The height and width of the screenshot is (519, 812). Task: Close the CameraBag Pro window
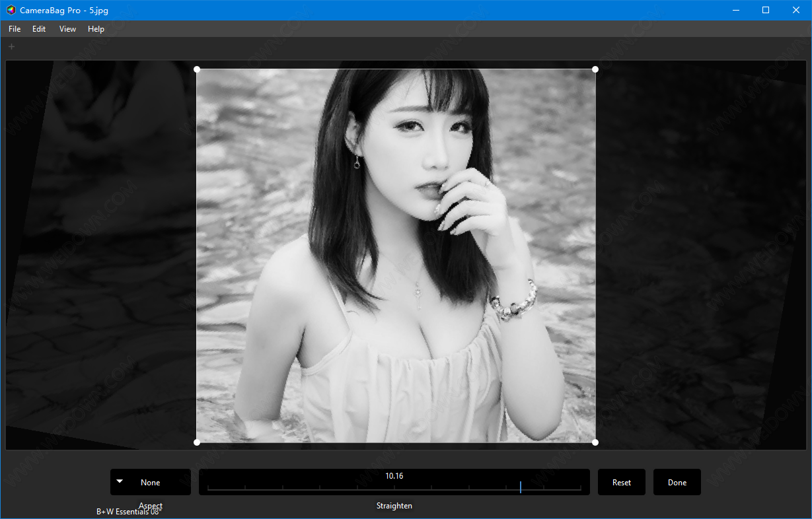point(796,10)
